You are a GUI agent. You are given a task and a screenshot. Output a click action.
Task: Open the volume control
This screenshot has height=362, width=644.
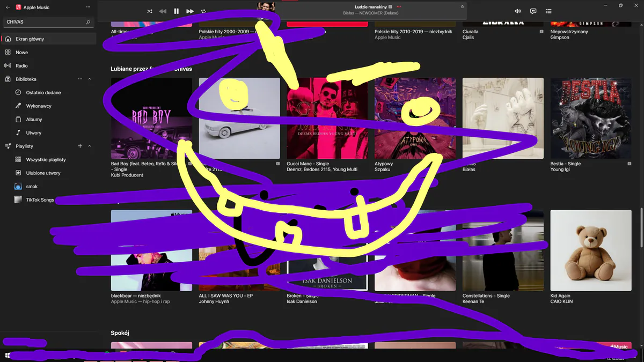tap(517, 11)
